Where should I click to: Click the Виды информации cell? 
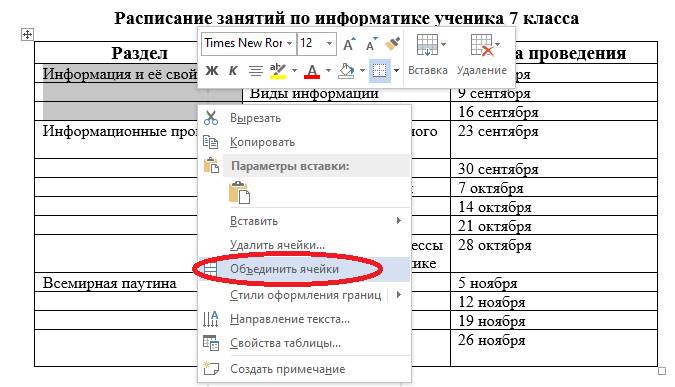point(314,93)
